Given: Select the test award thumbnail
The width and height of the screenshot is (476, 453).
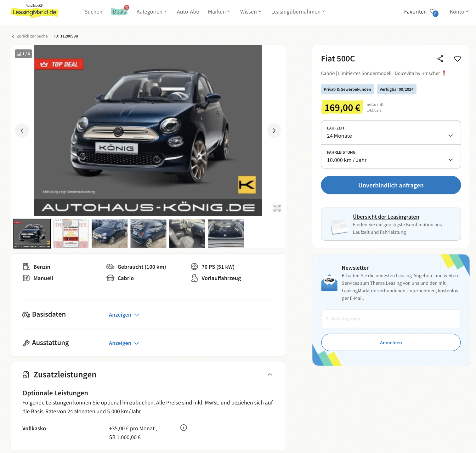Looking at the screenshot, I should [x=71, y=234].
